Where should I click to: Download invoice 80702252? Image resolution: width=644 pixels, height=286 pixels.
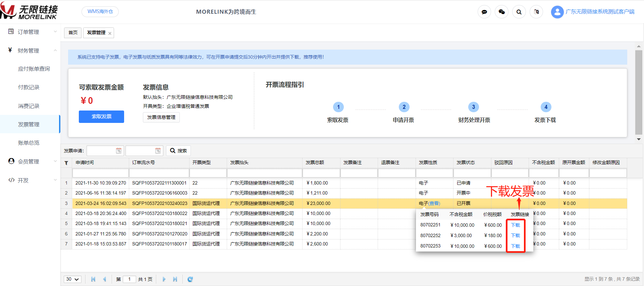pyautogui.click(x=516, y=235)
